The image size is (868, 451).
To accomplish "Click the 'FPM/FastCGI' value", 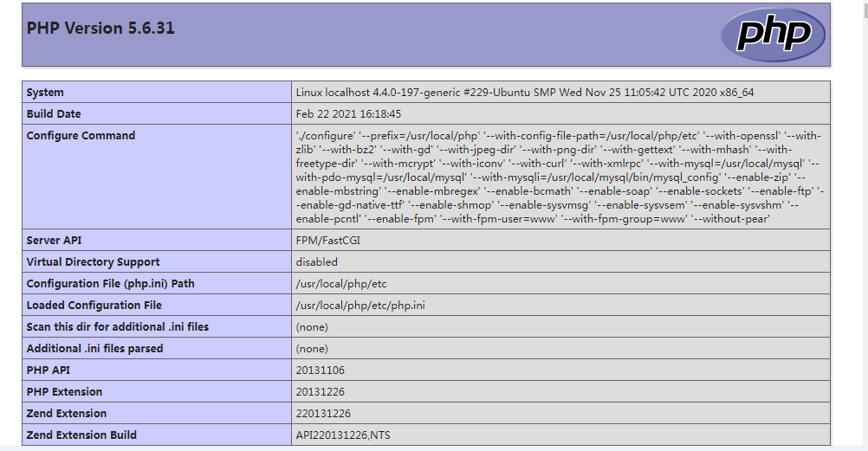I will pos(327,241).
